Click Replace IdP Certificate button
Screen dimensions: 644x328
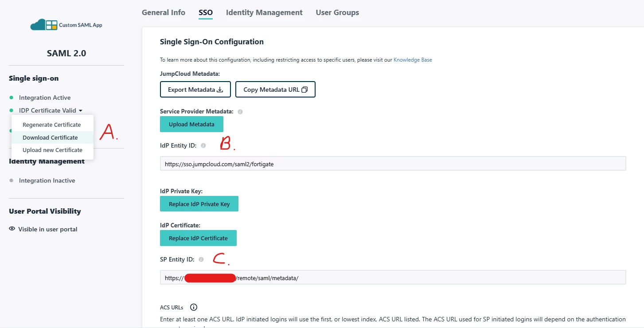click(x=198, y=238)
